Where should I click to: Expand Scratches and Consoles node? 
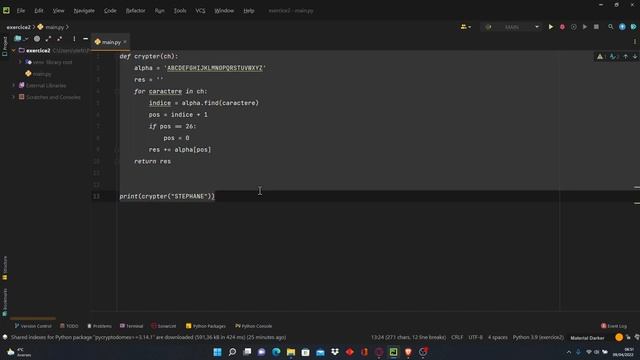pos(13,97)
